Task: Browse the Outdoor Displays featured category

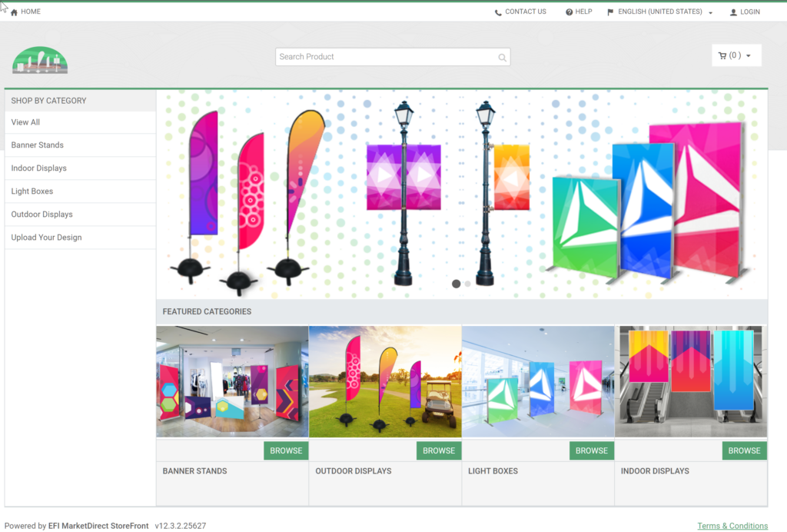Action: [x=438, y=451]
